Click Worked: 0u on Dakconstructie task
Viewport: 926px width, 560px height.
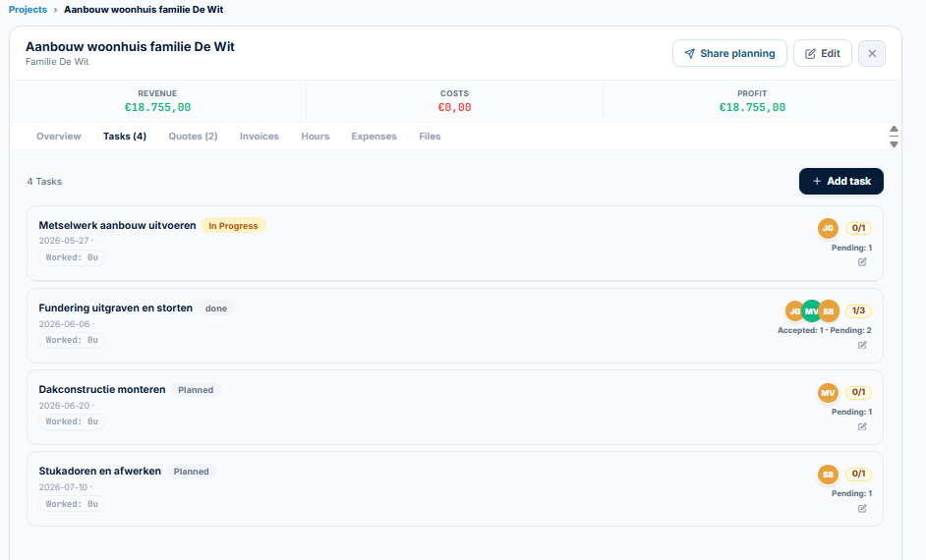click(72, 421)
